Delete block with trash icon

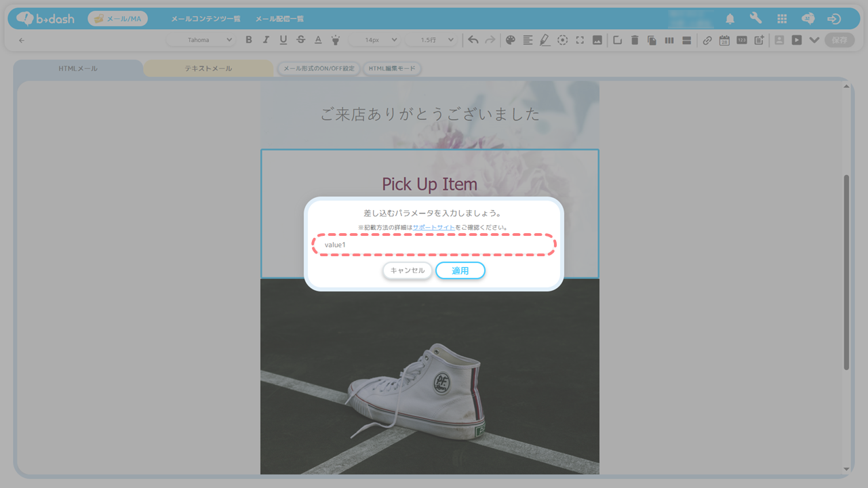(x=635, y=40)
